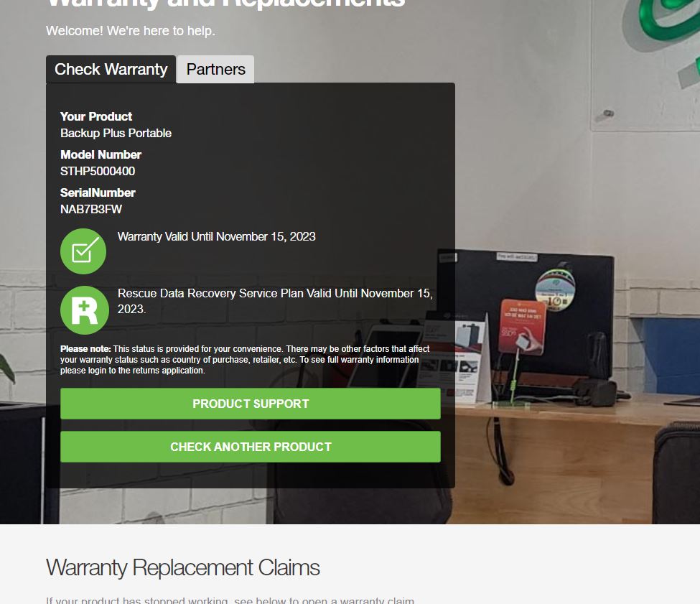This screenshot has height=604, width=700.
Task: Select the Check Warranty tab
Action: [x=111, y=69]
